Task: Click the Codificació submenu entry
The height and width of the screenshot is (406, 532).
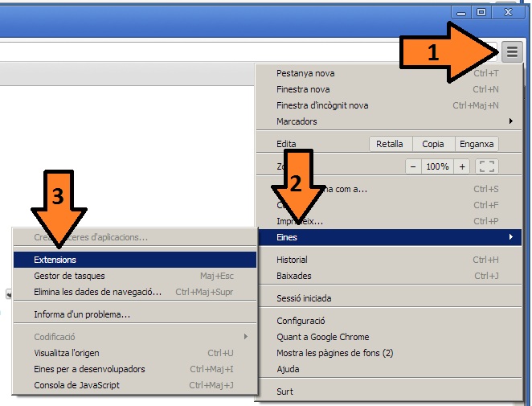Action: 135,337
